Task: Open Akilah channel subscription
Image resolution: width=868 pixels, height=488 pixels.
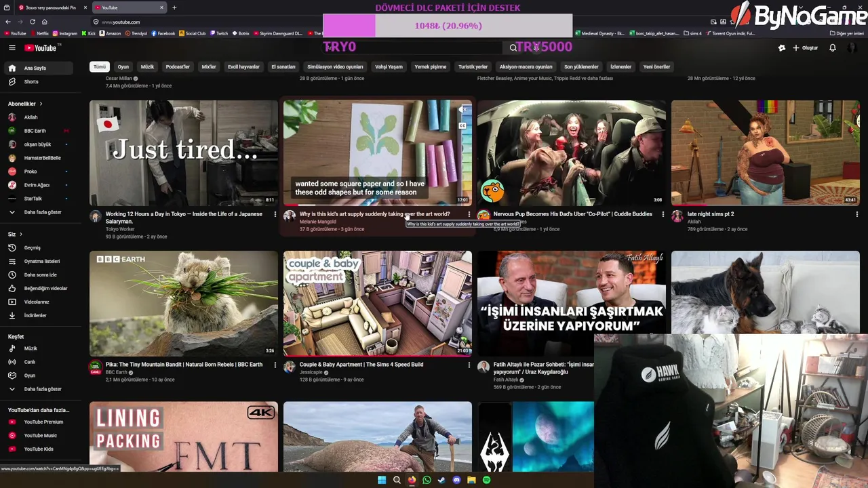Action: point(39,117)
